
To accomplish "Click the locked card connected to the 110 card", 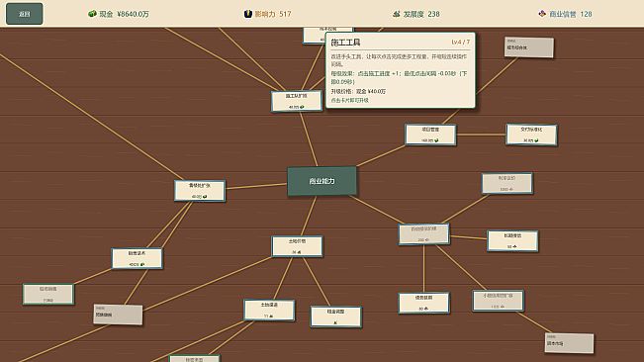I will point(569,343).
